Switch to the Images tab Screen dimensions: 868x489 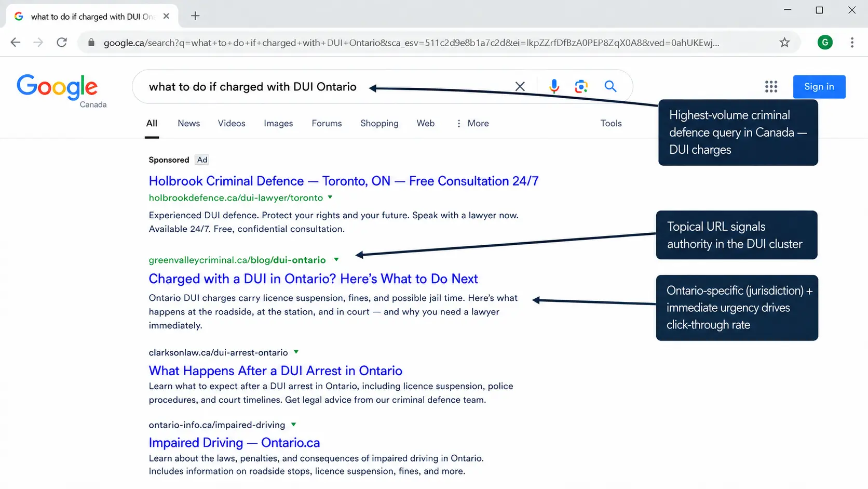pos(278,124)
